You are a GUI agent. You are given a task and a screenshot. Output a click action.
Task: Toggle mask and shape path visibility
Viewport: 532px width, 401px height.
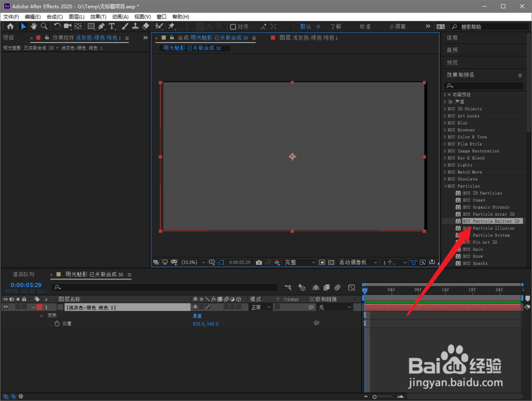tap(221, 263)
